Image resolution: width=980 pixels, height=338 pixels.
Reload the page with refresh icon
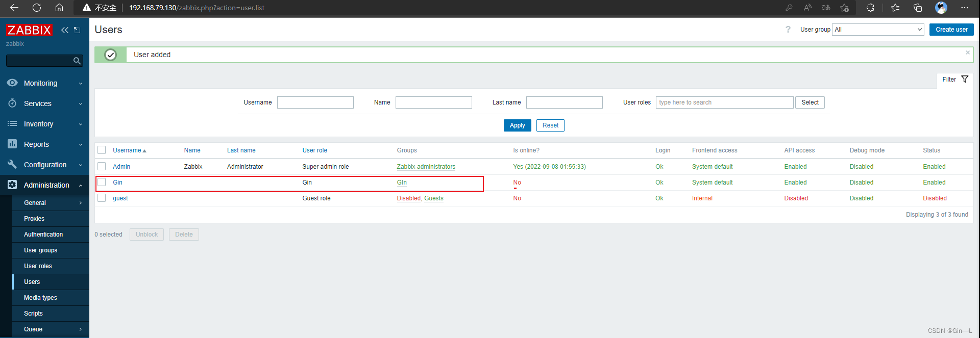tap(37, 8)
